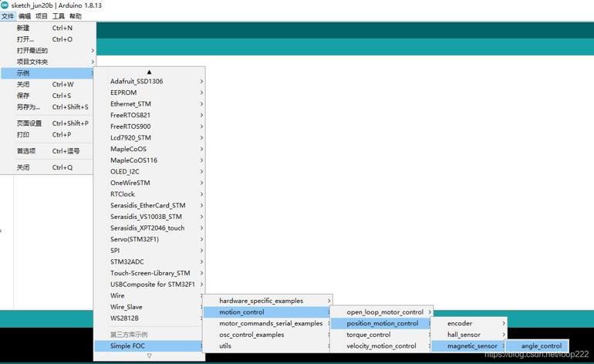Open the 项目 menu
Image resolution: width=594 pixels, height=364 pixels.
(x=42, y=16)
